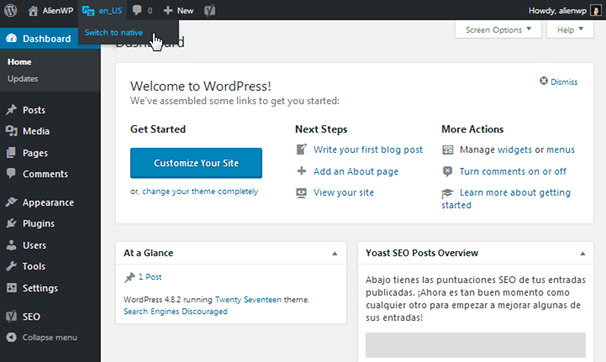Click the monitor icon beside View your site
Screen dimensions: 606x362
[x=301, y=192]
